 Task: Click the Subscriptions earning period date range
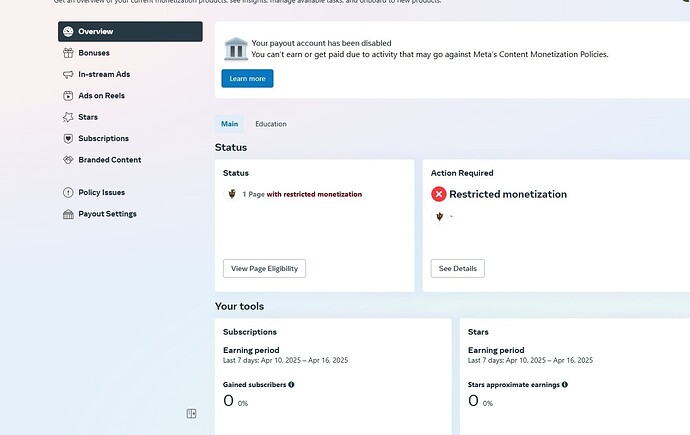(286, 360)
